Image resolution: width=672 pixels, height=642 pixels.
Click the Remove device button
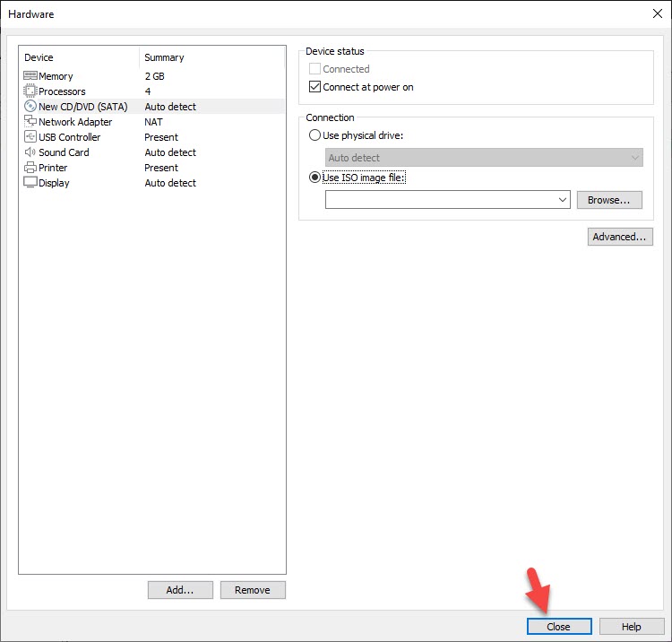(253, 590)
